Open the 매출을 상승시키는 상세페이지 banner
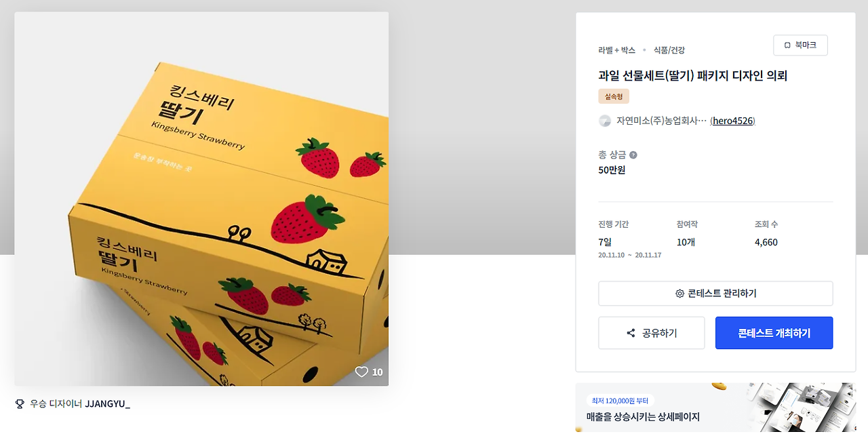Screen dimensions: 868x436 coord(715,408)
